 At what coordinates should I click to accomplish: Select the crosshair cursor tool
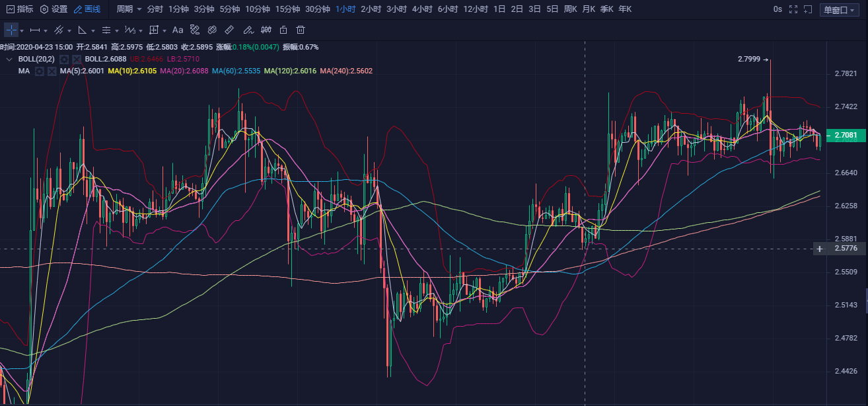(x=11, y=30)
